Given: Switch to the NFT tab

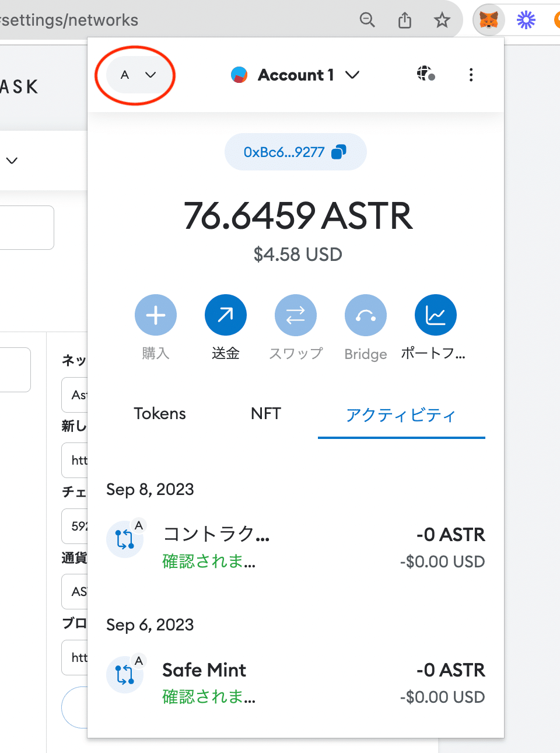Looking at the screenshot, I should pos(266,414).
